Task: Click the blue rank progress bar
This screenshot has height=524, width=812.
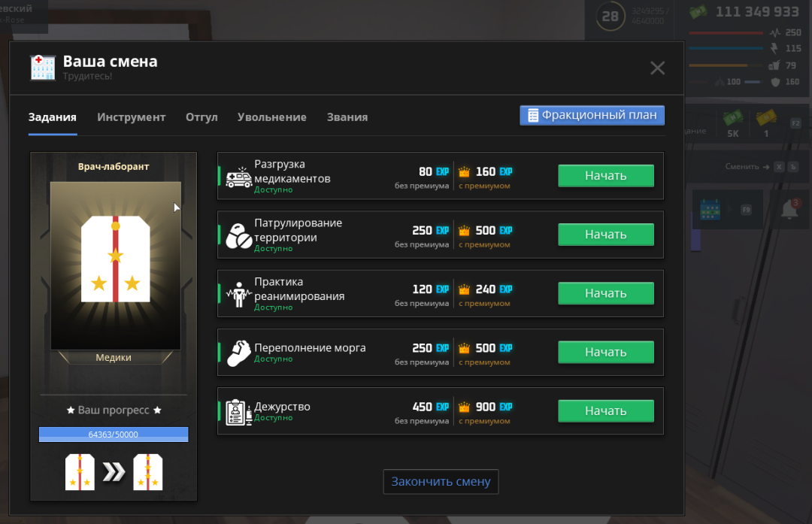Action: tap(114, 435)
